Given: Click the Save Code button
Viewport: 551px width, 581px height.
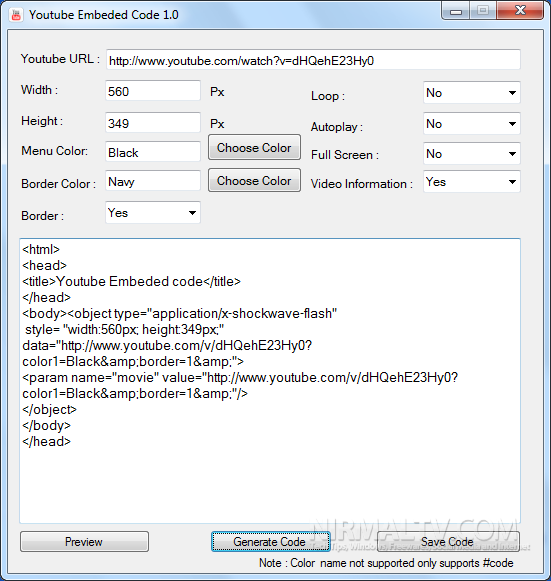Looking at the screenshot, I should (448, 542).
